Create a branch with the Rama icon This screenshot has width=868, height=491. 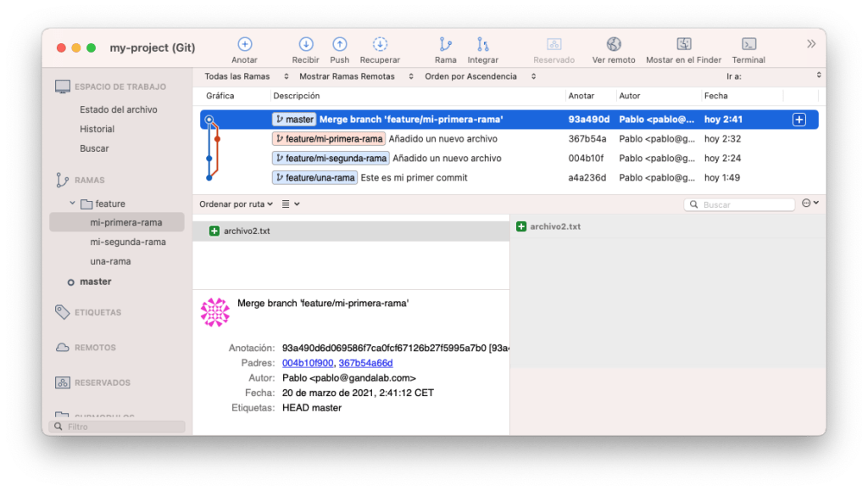pyautogui.click(x=446, y=44)
